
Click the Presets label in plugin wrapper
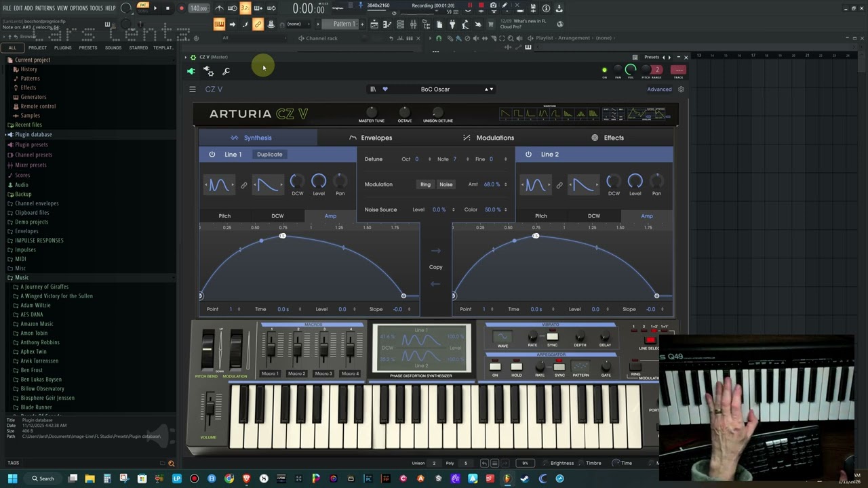[x=652, y=57]
